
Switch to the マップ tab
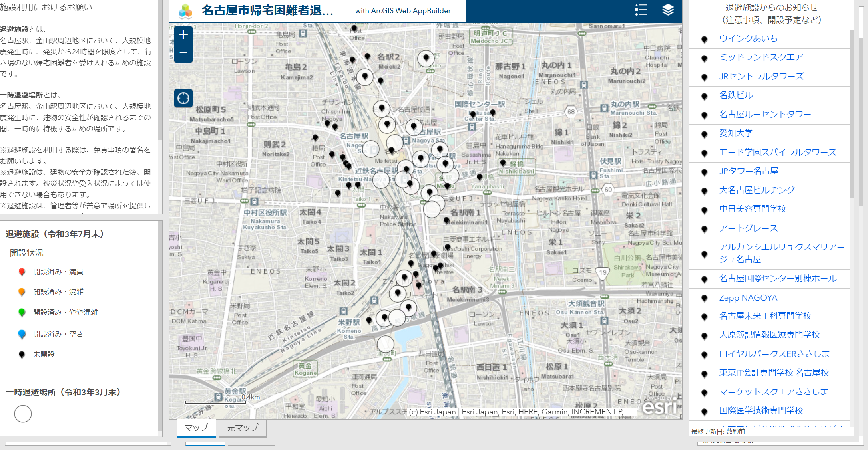(196, 428)
